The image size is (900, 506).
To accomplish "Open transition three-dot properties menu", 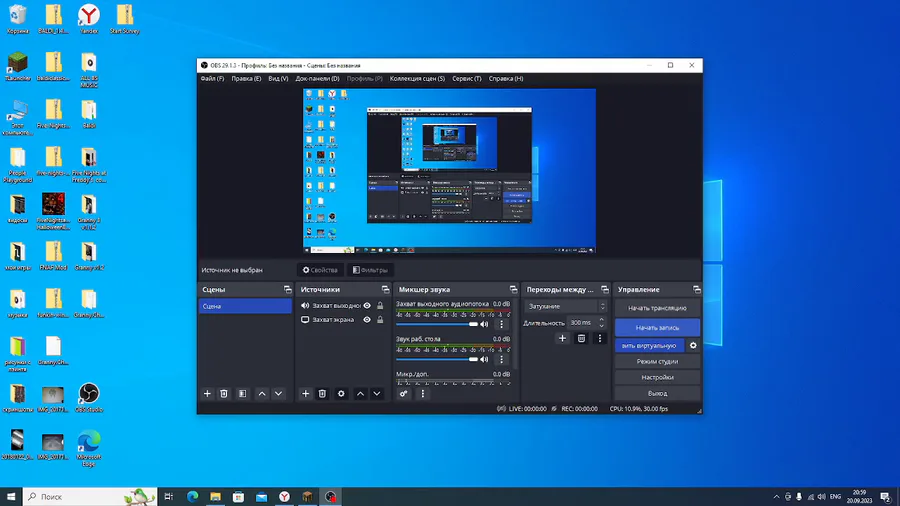I will 600,338.
